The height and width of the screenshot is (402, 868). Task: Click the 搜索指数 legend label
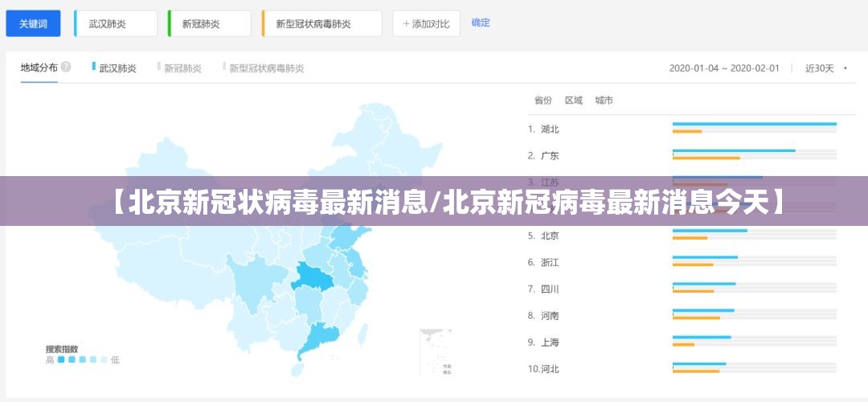(61, 350)
